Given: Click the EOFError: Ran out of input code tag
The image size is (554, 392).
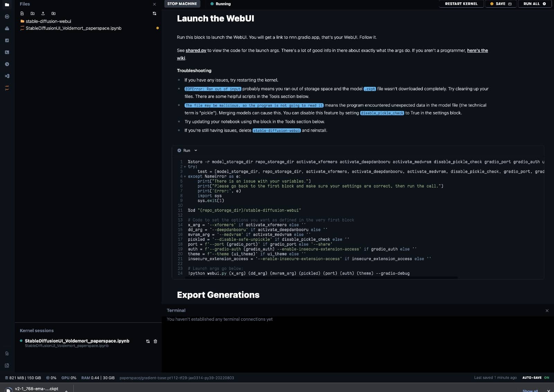Looking at the screenshot, I should pyautogui.click(x=213, y=89).
